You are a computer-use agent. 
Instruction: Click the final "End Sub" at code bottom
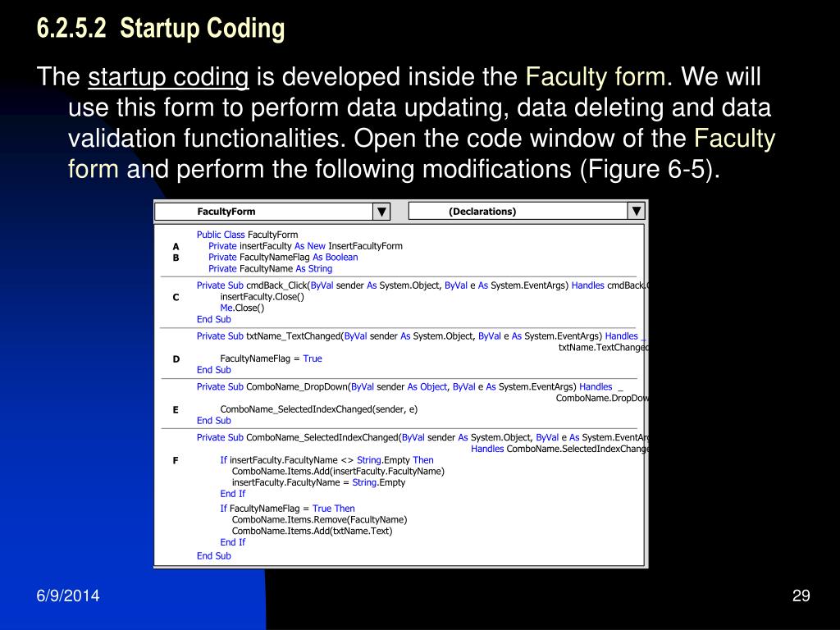coord(214,556)
